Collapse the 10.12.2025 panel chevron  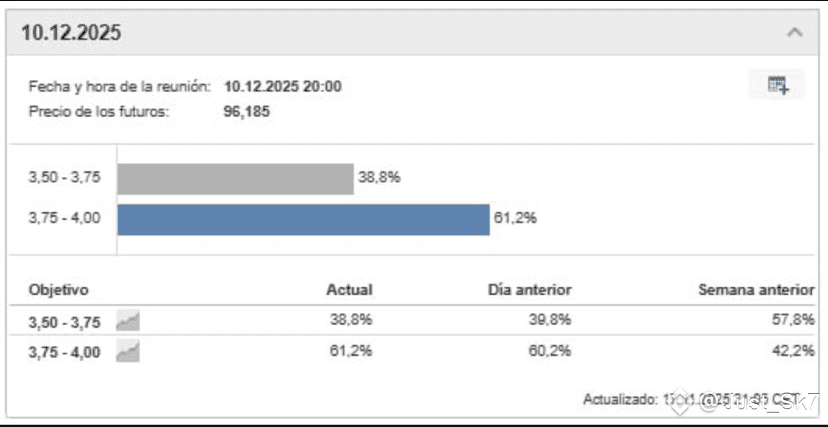click(x=795, y=33)
